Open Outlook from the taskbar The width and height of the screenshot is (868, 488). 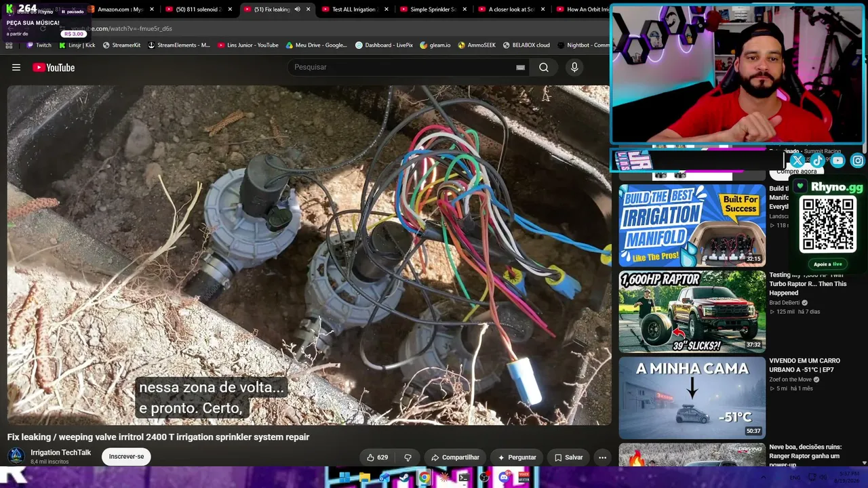point(384,478)
